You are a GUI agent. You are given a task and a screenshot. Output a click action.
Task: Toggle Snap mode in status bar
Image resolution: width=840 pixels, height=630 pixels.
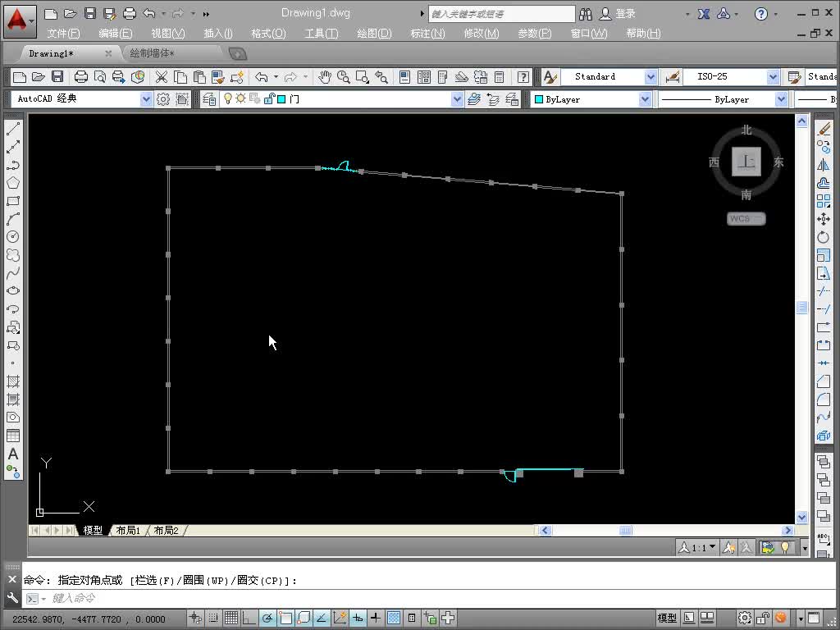[213, 619]
